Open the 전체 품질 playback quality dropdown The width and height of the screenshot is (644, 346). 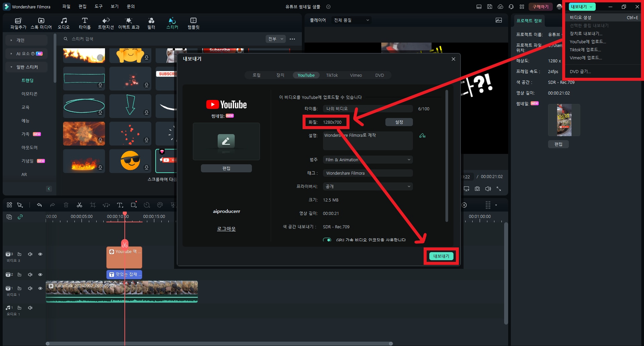click(x=352, y=20)
